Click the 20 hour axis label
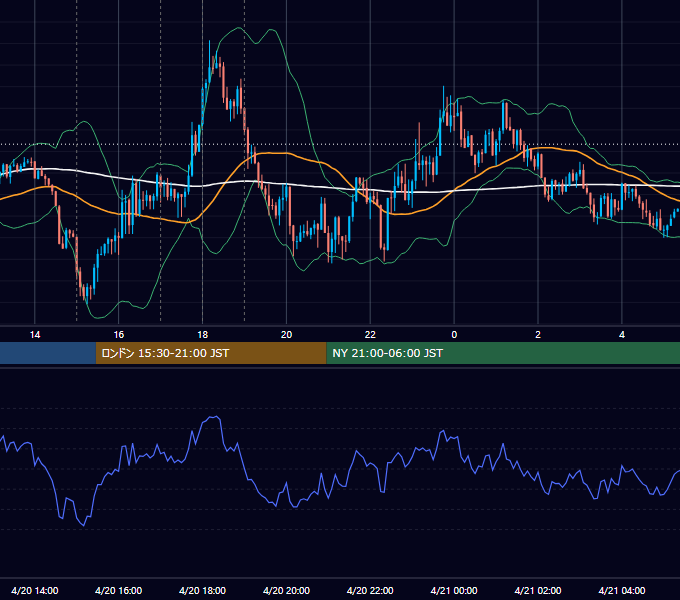680x600 pixels. point(286,335)
